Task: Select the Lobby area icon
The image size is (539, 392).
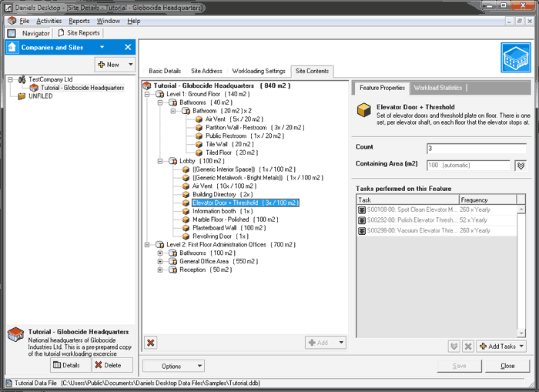Action: pos(173,161)
